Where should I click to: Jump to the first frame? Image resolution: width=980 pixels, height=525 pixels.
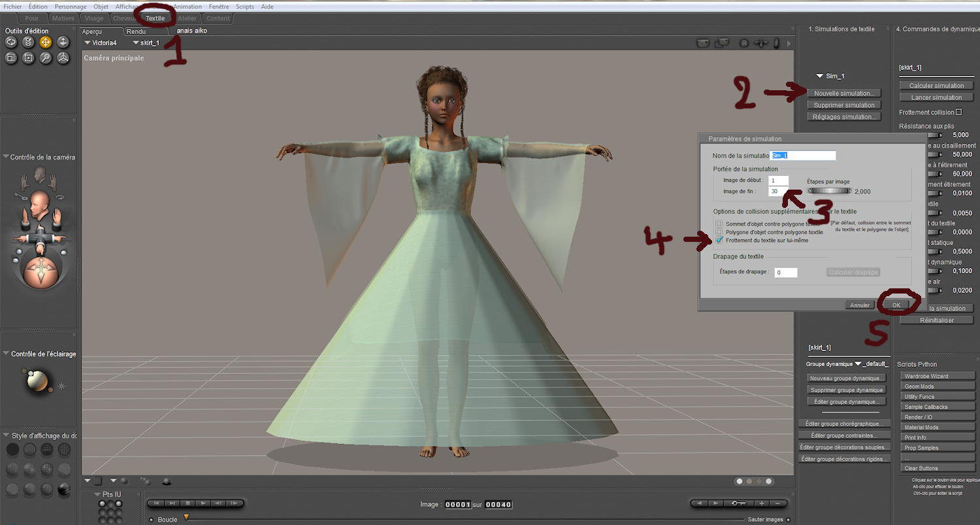coord(156,503)
